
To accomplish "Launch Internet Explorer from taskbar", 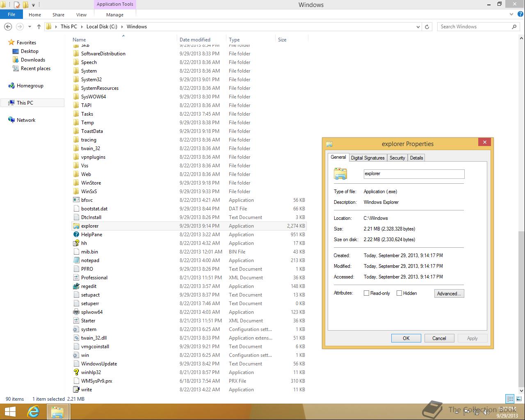I will [33, 412].
